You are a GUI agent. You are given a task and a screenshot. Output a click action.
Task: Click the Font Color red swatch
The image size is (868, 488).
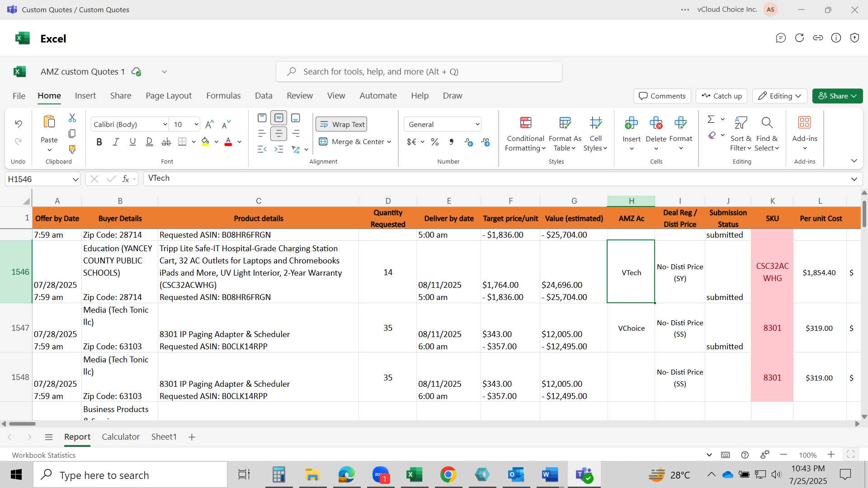tap(228, 142)
